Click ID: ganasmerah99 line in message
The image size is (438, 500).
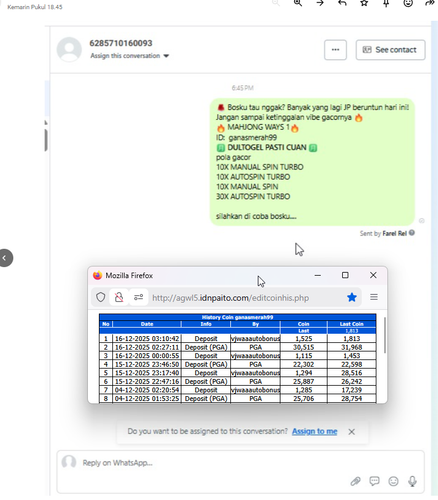coord(246,137)
